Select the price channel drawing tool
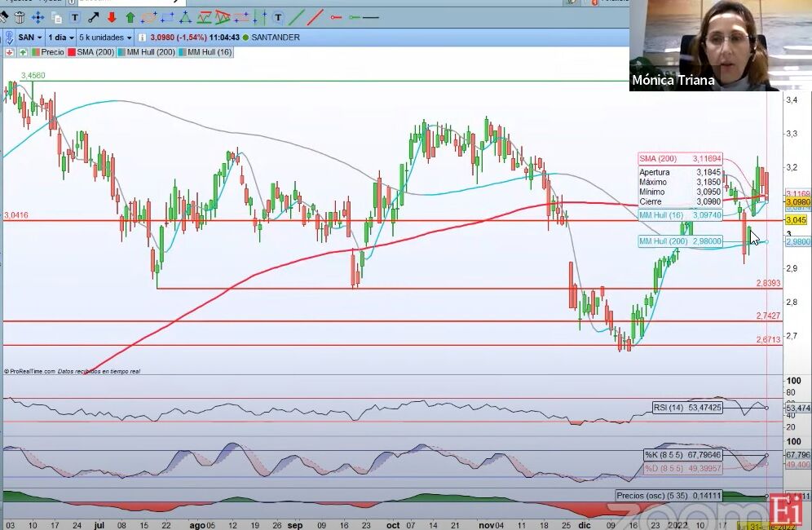Screen dimensions: 812x530 (204, 18)
